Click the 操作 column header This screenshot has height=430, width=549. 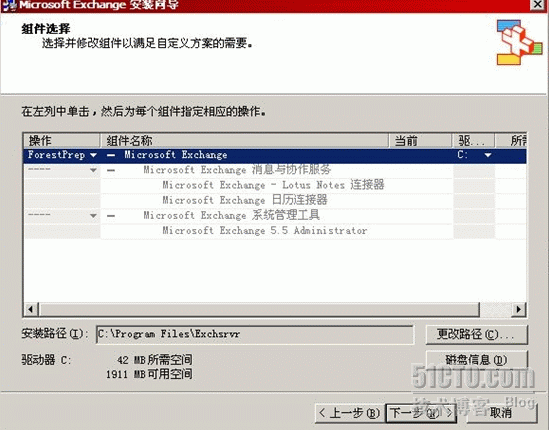(62, 140)
